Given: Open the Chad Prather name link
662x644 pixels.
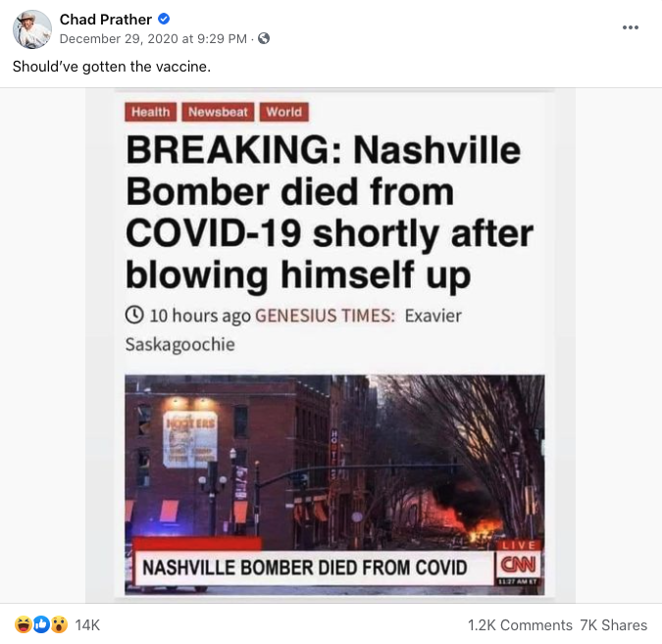Looking at the screenshot, I should pos(106,20).
